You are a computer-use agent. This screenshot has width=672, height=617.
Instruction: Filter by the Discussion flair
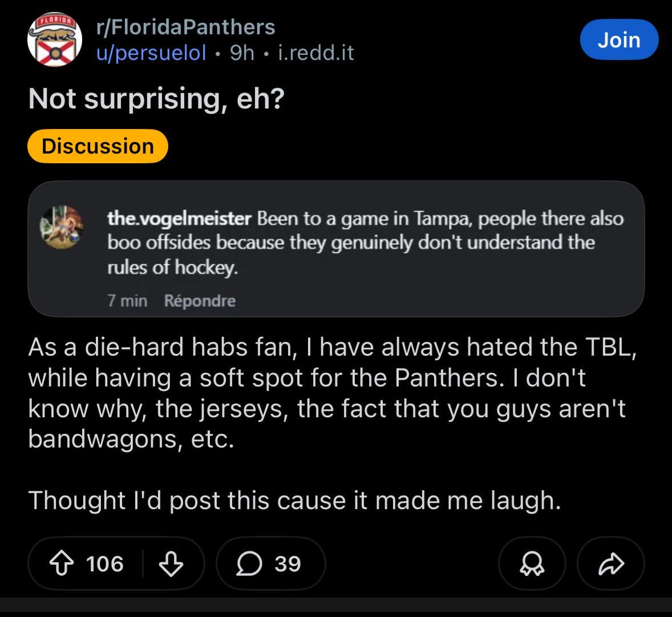[98, 146]
